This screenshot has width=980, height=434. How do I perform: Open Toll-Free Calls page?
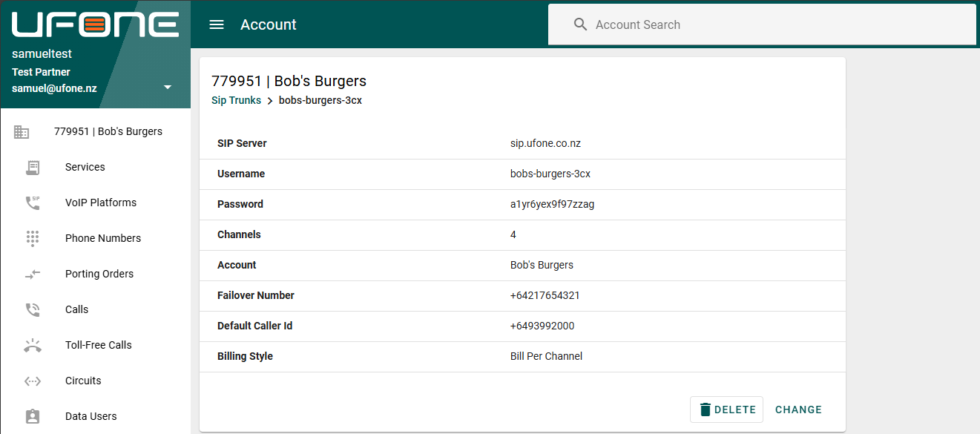pos(96,345)
